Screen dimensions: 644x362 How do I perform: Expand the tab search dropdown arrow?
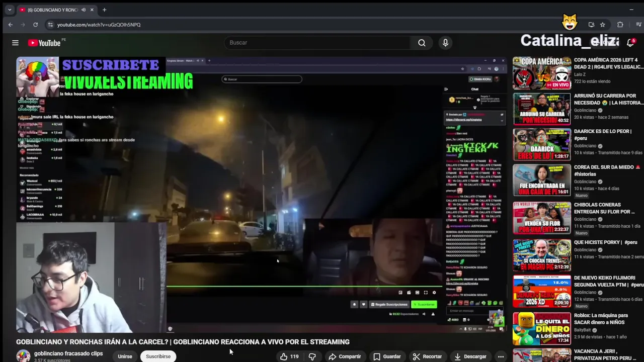(x=9, y=10)
